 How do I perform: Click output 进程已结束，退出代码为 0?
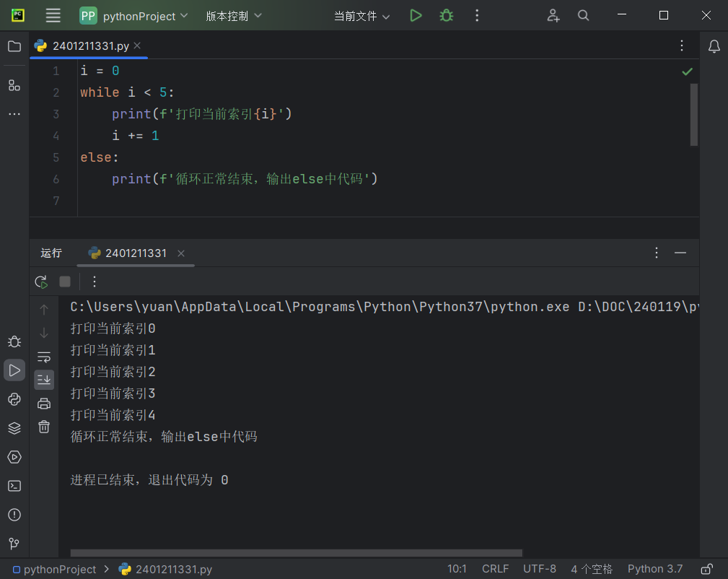point(149,479)
